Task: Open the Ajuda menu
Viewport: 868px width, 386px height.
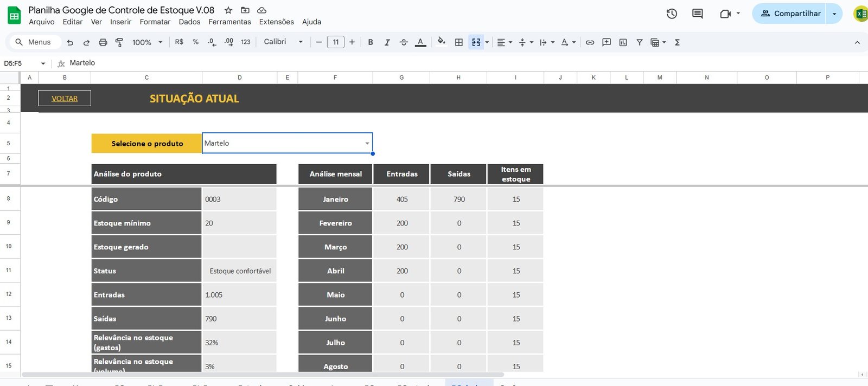Action: (312, 22)
